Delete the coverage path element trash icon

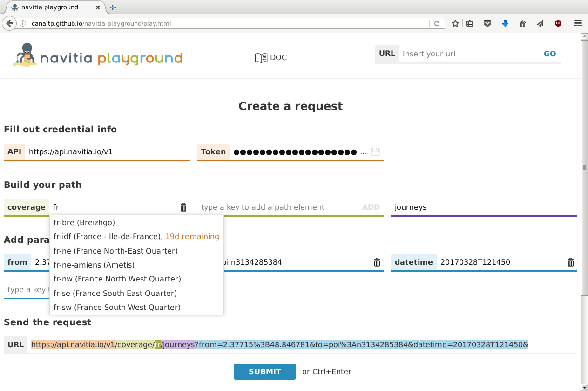[x=183, y=207]
